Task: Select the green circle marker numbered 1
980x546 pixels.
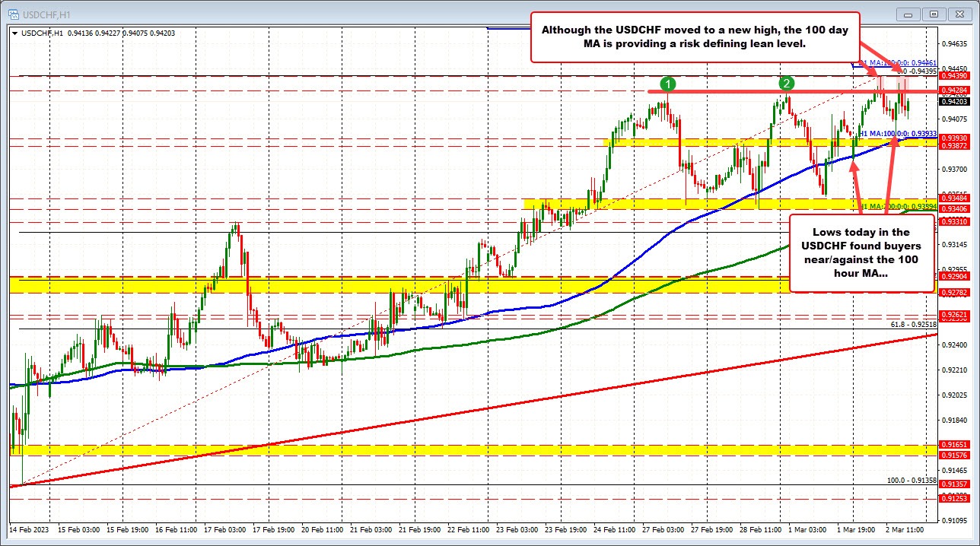Action: point(667,84)
